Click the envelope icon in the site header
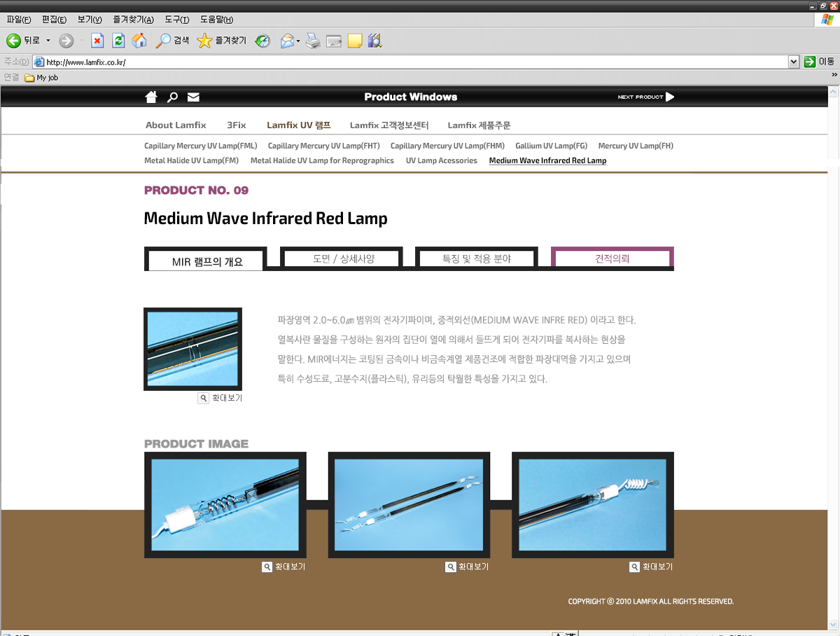This screenshot has width=840, height=636. click(x=193, y=97)
